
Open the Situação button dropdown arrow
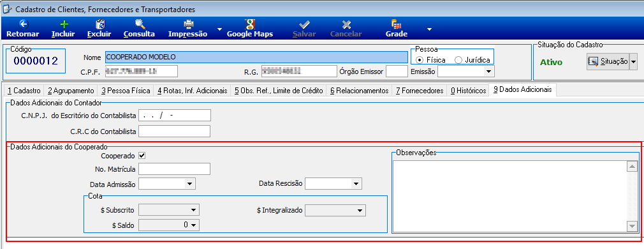[x=633, y=61]
